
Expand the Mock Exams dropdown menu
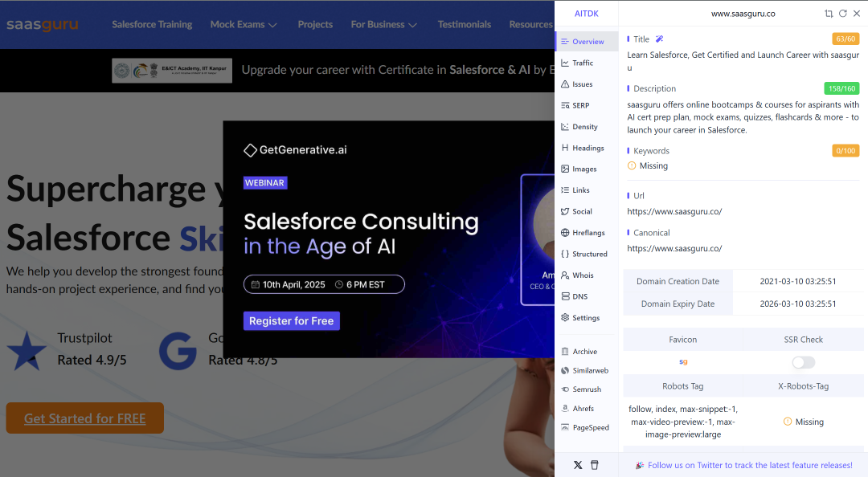point(244,24)
